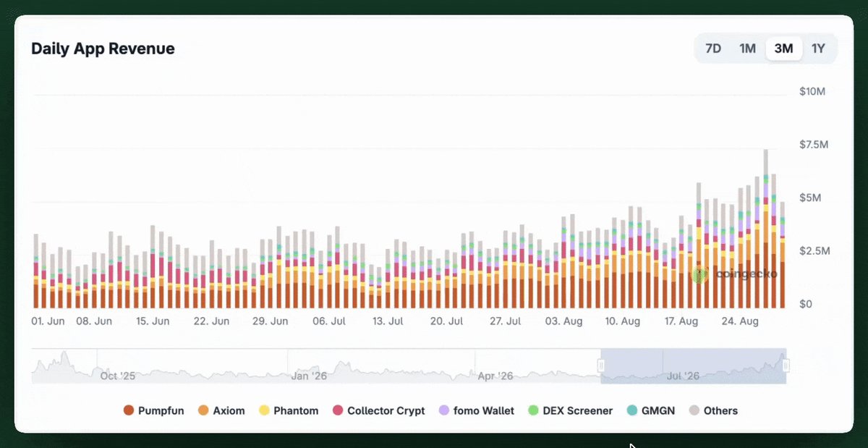Toggle the GMGN legend item
This screenshot has height=448, width=868.
click(651, 410)
